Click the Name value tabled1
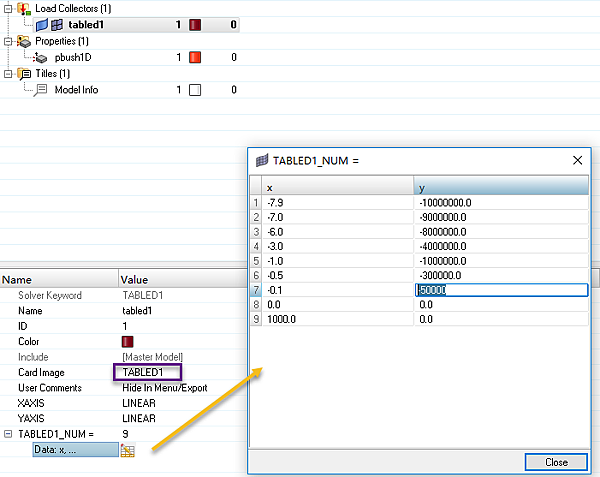 (137, 311)
